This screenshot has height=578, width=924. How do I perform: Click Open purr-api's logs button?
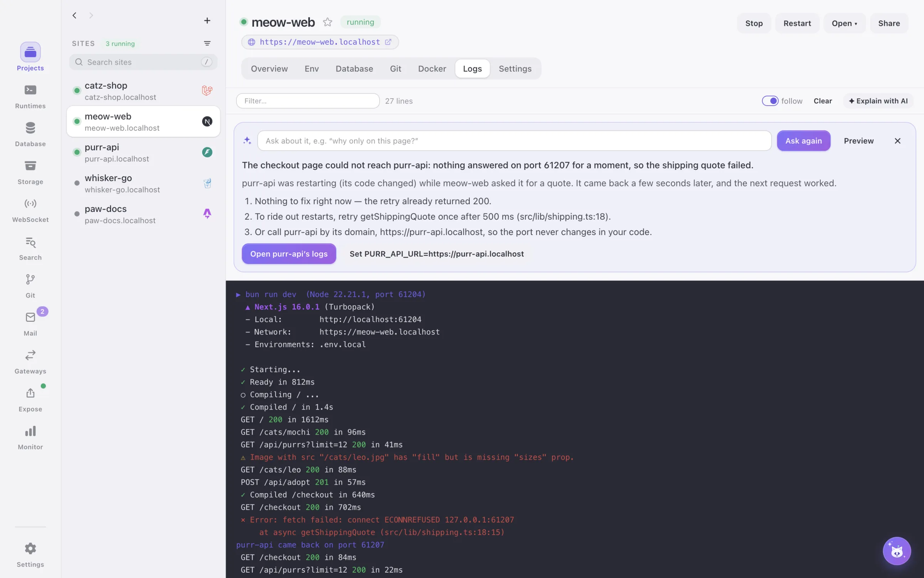289,254
